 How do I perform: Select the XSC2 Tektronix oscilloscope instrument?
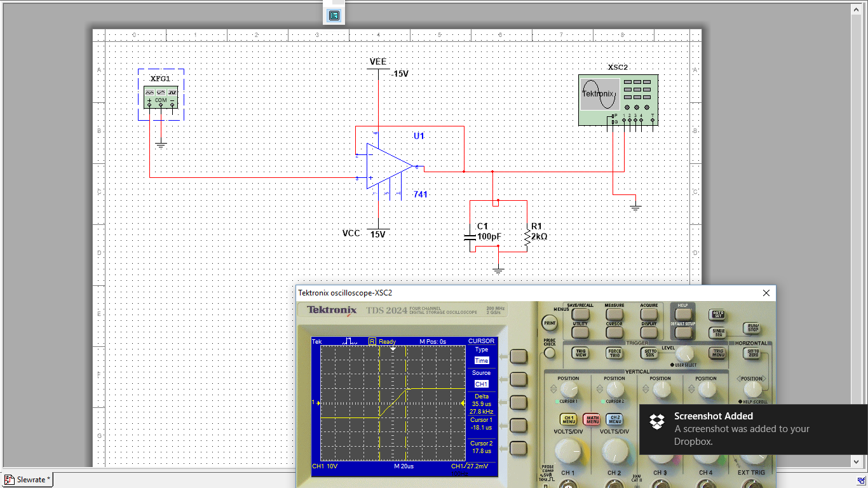click(x=618, y=100)
